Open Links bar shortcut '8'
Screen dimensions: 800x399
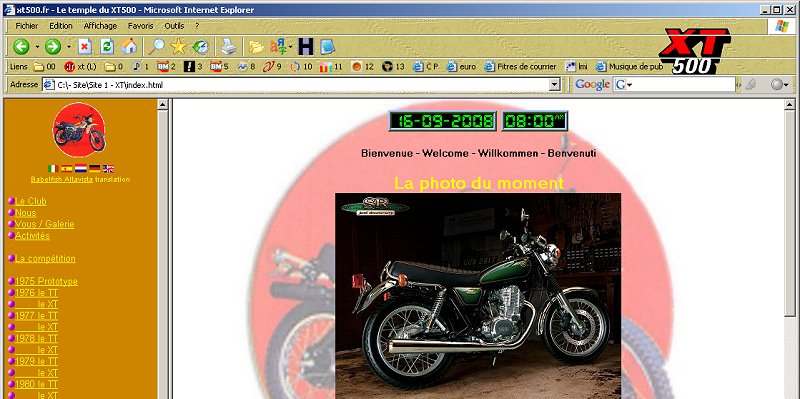(246, 66)
